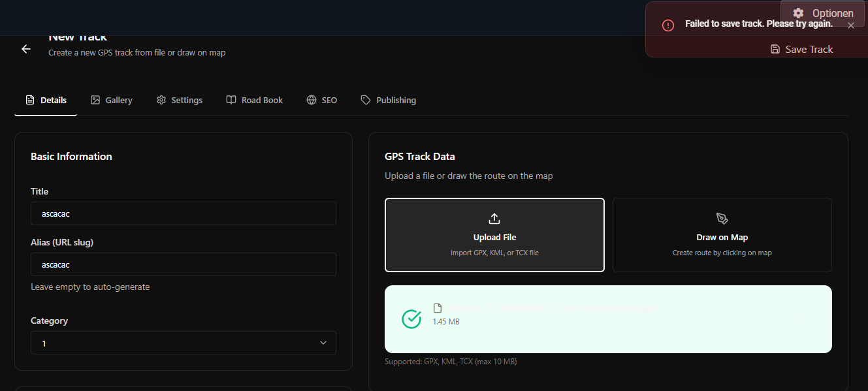Click the red error alert icon
Image resolution: width=868 pixels, height=391 pixels.
667,25
